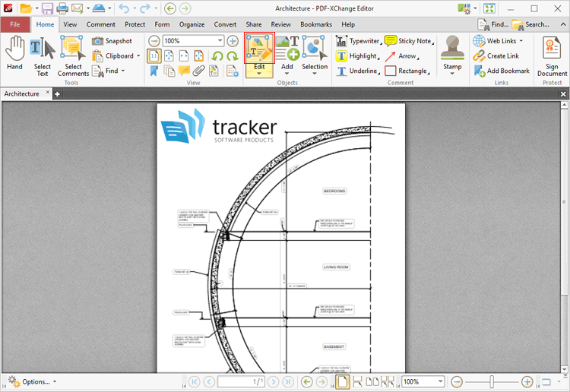Activate the Select Text tool

point(42,56)
